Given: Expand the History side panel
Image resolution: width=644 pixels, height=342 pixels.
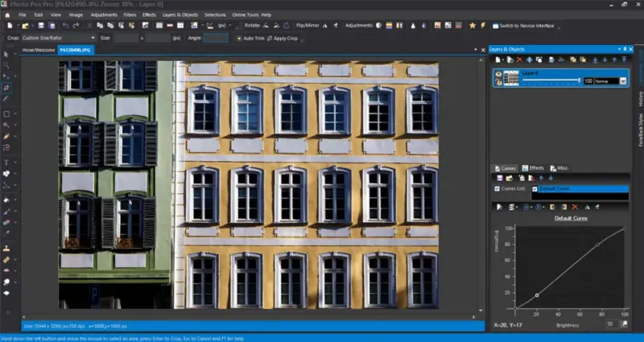Looking at the screenshot, I should pyautogui.click(x=640, y=98).
